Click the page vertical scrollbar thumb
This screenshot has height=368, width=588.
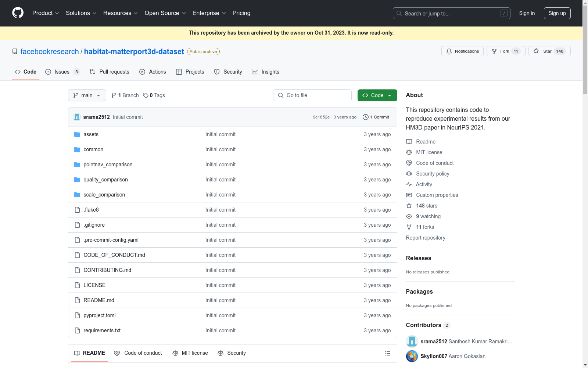585,50
